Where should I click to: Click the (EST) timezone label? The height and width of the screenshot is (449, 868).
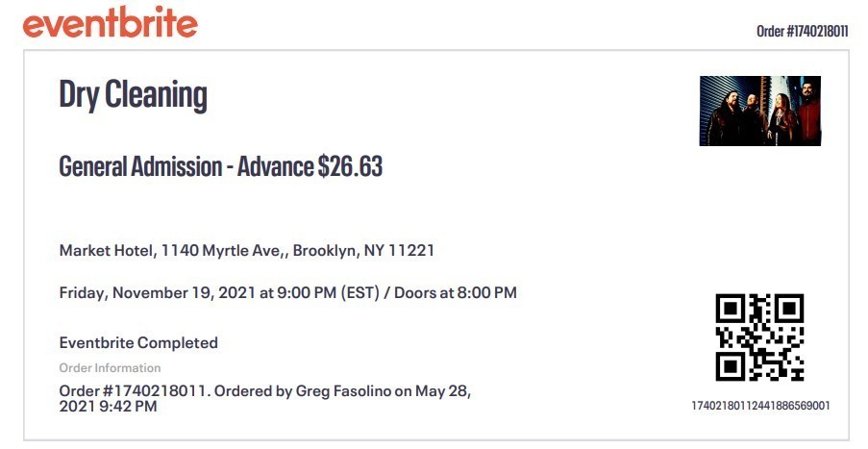coord(360,292)
